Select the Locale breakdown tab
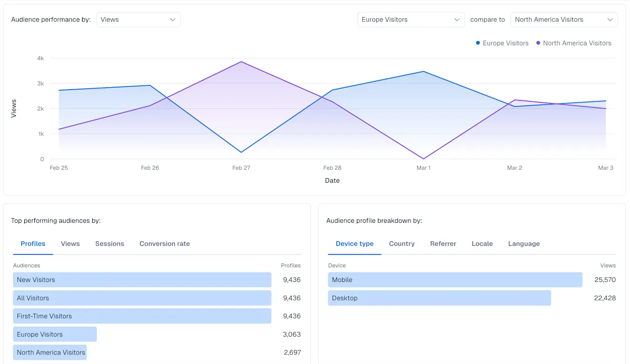The width and height of the screenshot is (630, 364). pos(482,243)
